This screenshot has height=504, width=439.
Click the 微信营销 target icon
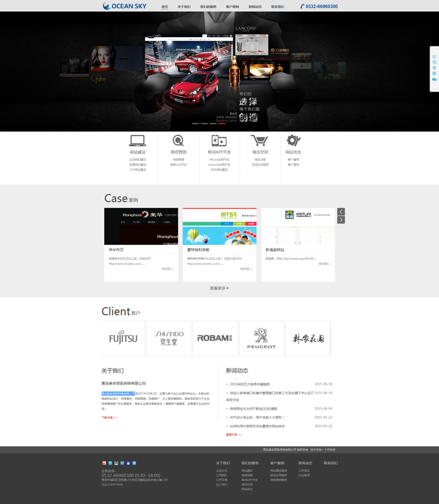(x=178, y=141)
